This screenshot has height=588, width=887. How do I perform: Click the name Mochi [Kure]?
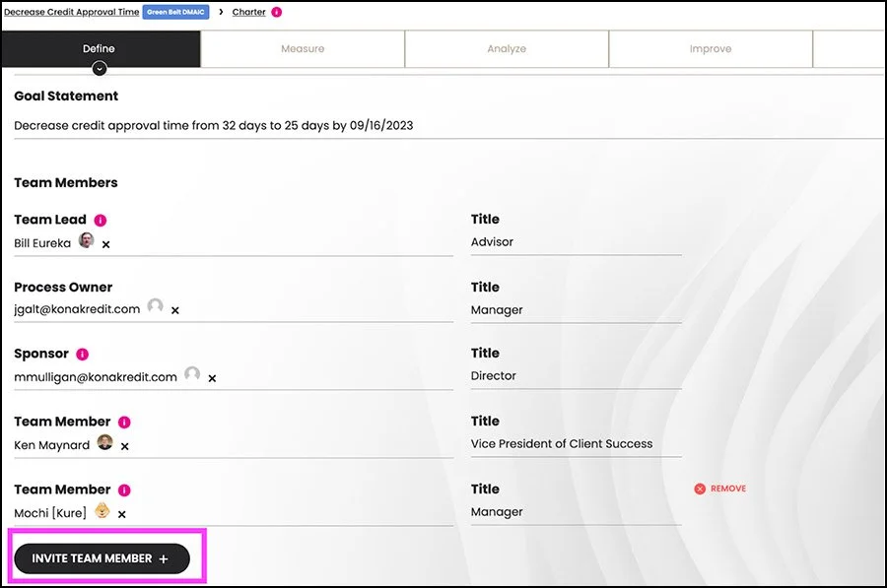50,513
